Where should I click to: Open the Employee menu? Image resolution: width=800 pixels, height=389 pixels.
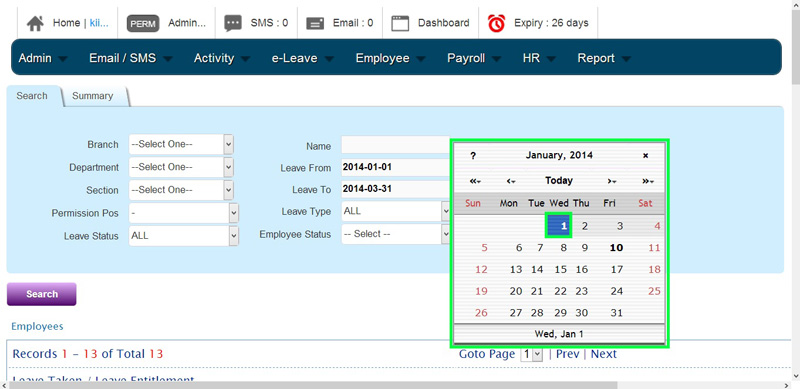coord(390,58)
